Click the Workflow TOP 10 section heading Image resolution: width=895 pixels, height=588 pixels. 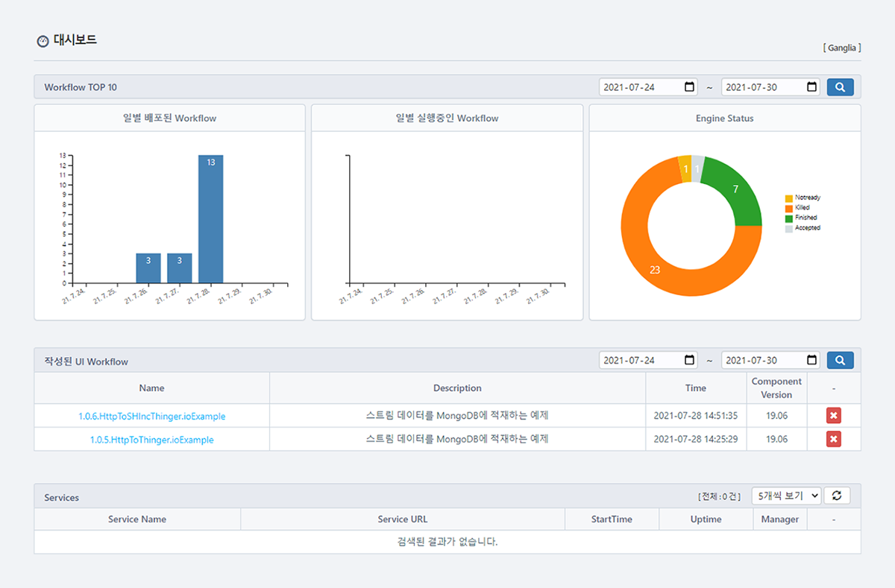(x=81, y=87)
